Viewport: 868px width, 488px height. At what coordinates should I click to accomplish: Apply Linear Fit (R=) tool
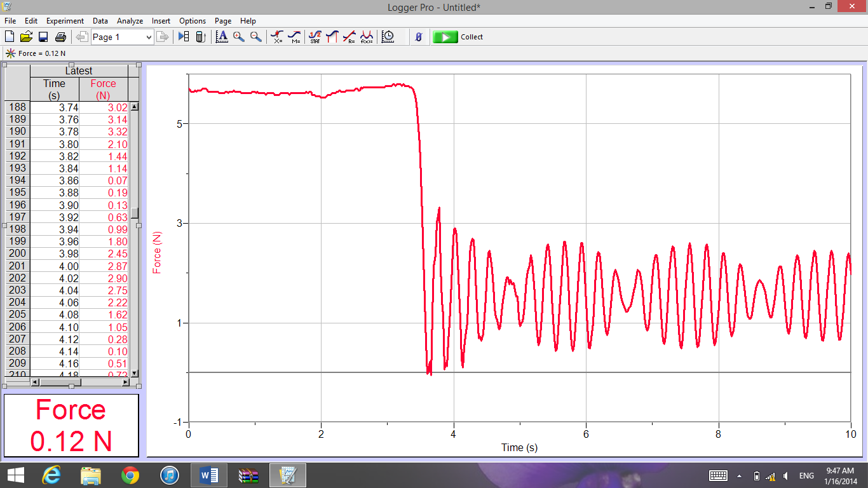point(349,37)
